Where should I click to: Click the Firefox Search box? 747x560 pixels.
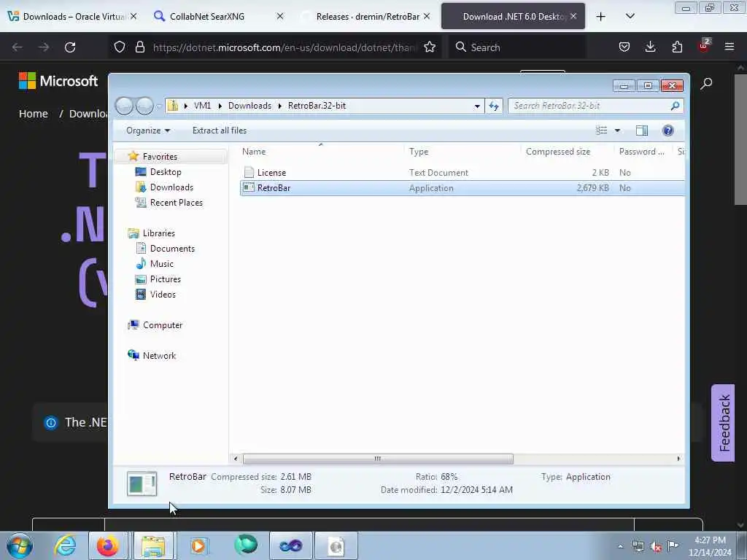517,47
